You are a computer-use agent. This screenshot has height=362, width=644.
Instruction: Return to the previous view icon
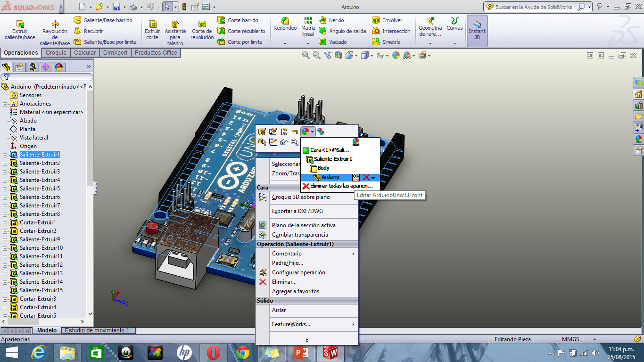pos(328,55)
